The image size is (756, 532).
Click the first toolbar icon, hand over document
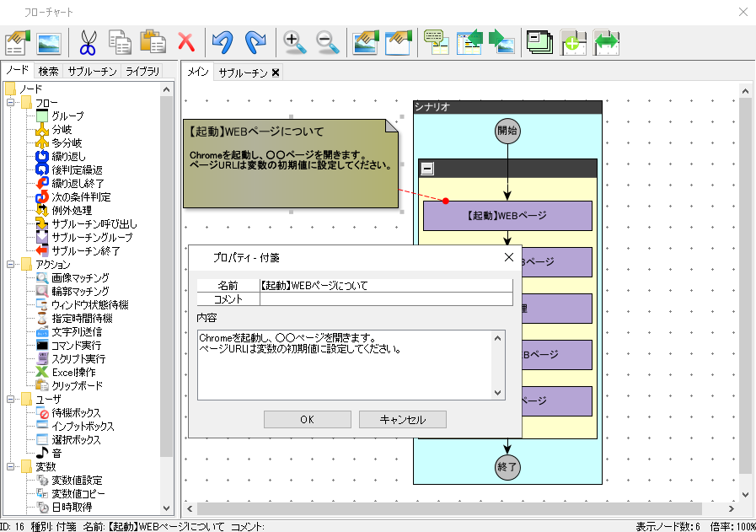click(18, 42)
